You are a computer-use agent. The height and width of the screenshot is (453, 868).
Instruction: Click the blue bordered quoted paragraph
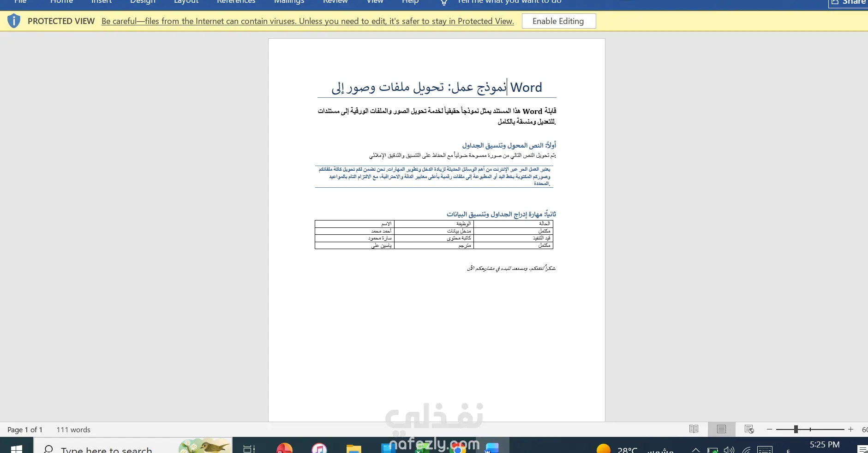click(x=434, y=177)
